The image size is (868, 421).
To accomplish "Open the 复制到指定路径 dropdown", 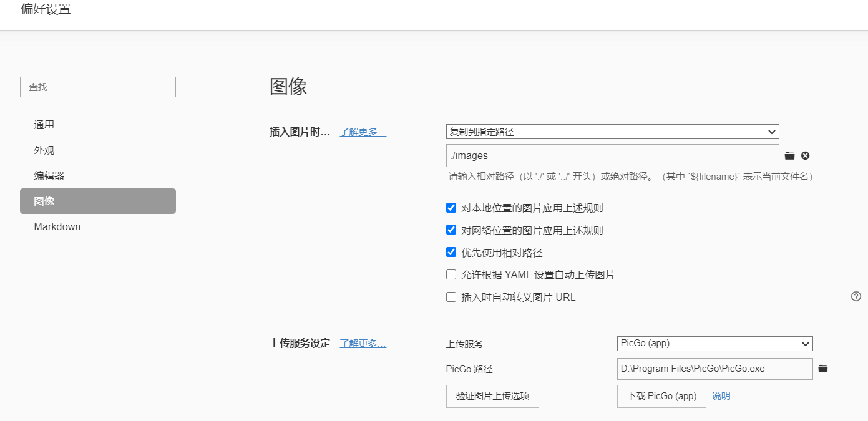I will [x=612, y=132].
